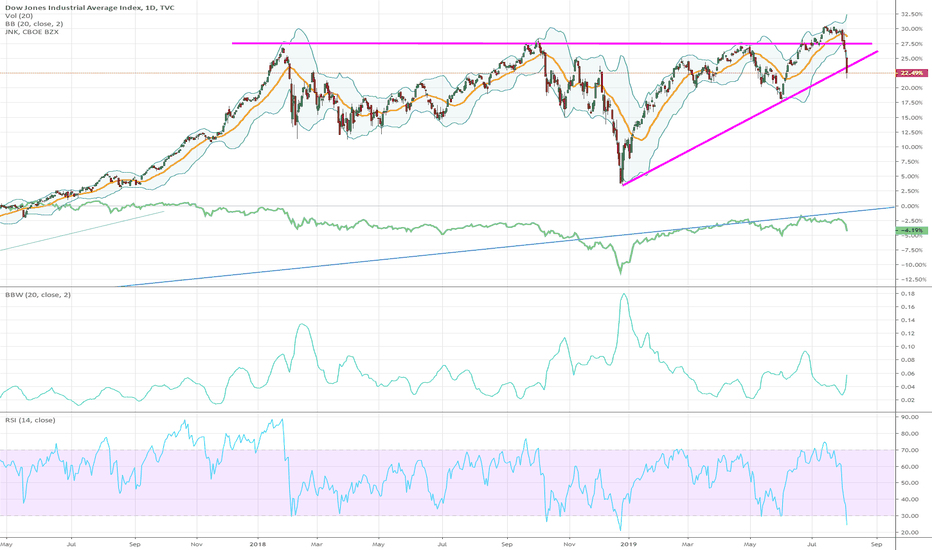
Task: Select the BBW (20, close, 2) pane label
Action: click(38, 294)
